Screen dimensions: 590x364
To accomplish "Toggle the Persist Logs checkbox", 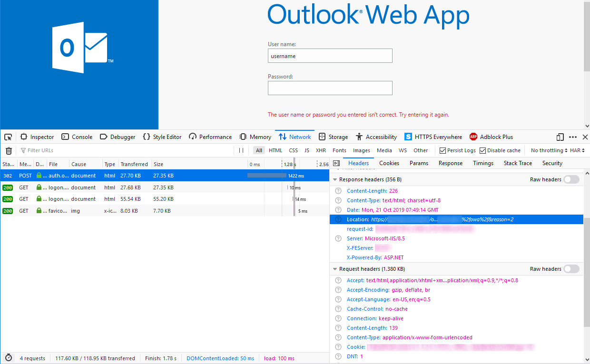I will pyautogui.click(x=443, y=150).
